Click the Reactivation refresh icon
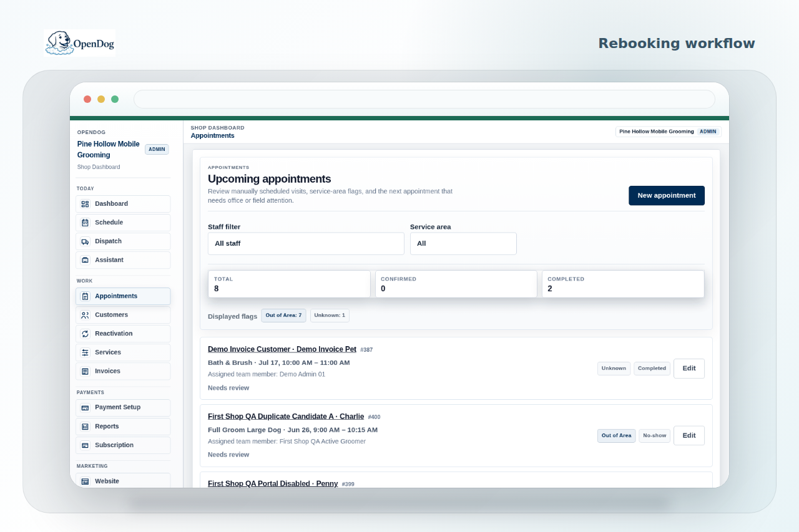Screen dimensions: 799x532 coord(85,334)
